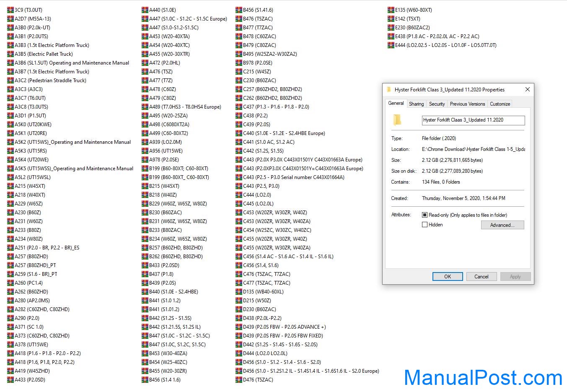Toggle the Read-only attribute checkbox
Image resolution: width=567 pixels, height=392 pixels.
[425, 215]
